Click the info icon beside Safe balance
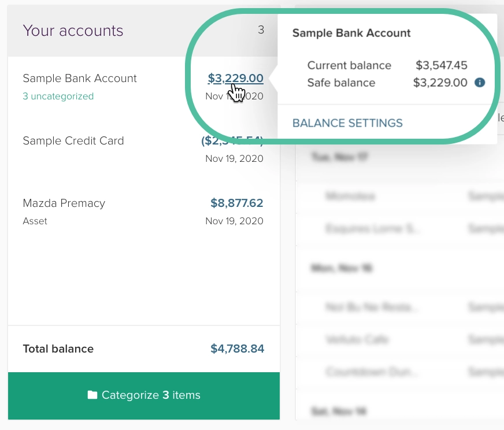 (x=479, y=83)
